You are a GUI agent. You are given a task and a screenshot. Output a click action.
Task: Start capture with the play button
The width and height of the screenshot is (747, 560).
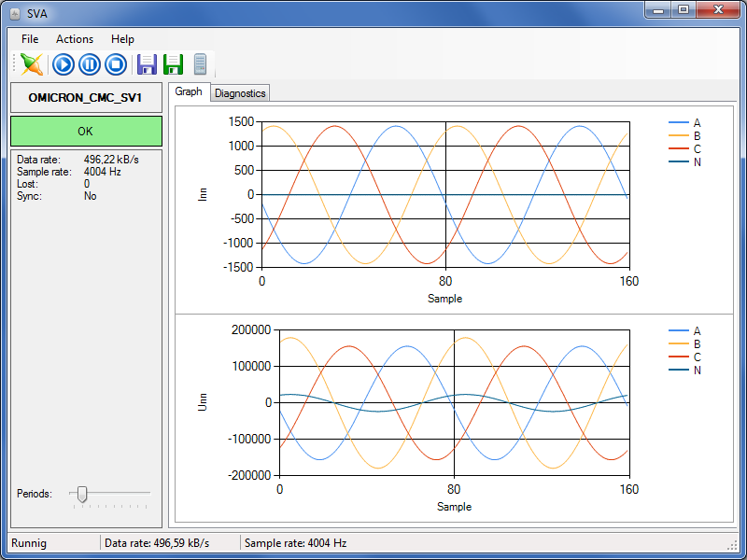click(x=63, y=64)
